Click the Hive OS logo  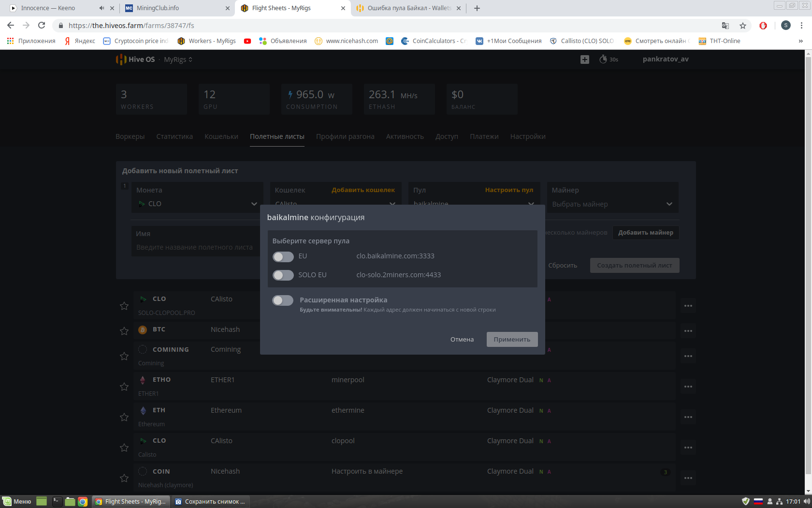[x=135, y=60]
